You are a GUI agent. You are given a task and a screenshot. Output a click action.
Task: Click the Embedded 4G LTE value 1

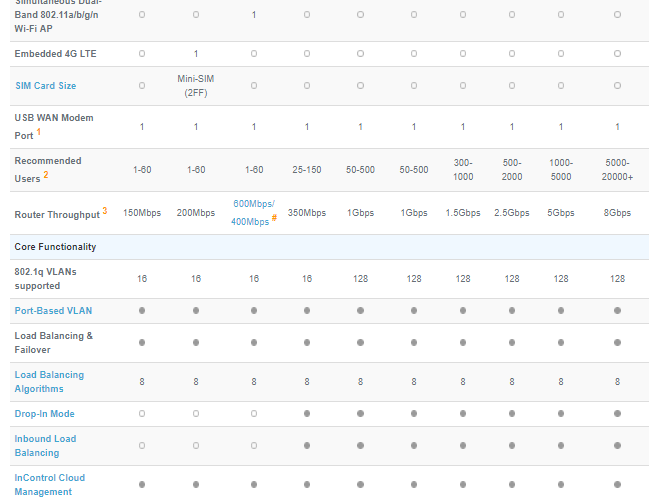click(x=195, y=53)
